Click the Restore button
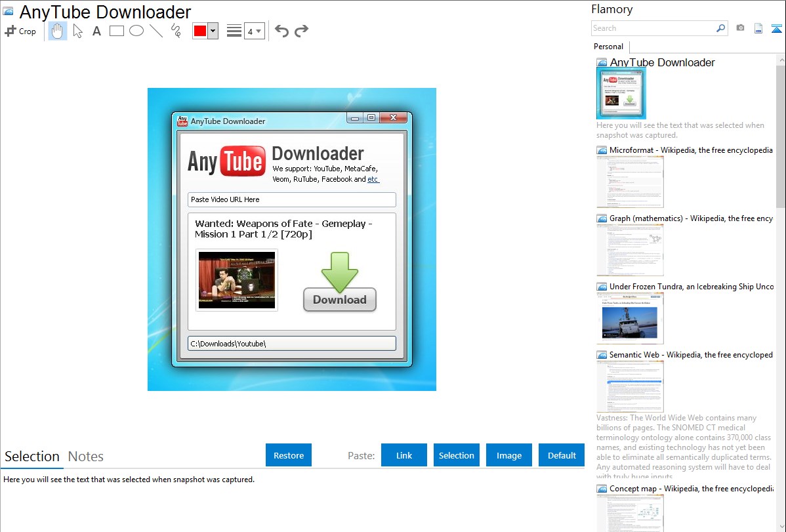Viewport: 786px width, 532px height. (289, 455)
